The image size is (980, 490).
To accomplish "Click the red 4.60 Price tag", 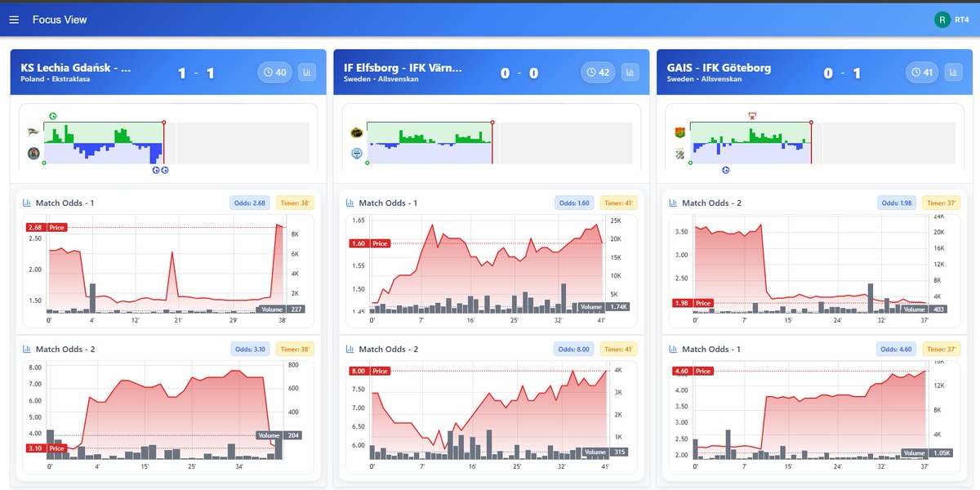I will click(x=693, y=371).
